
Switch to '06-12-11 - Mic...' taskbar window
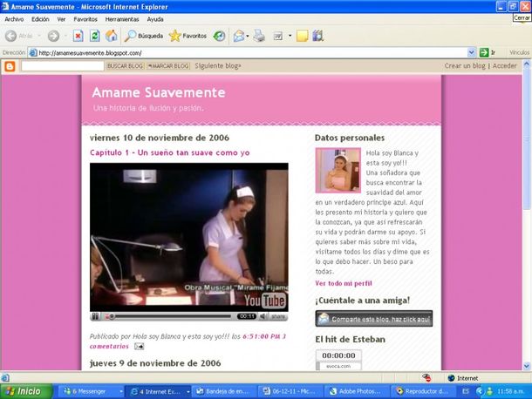(x=290, y=391)
